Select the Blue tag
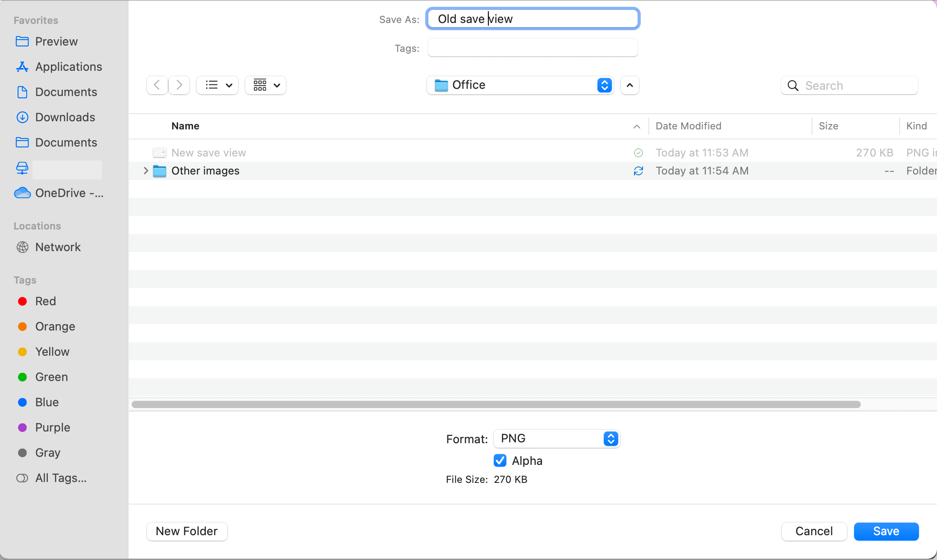The image size is (937, 560). 38,402
